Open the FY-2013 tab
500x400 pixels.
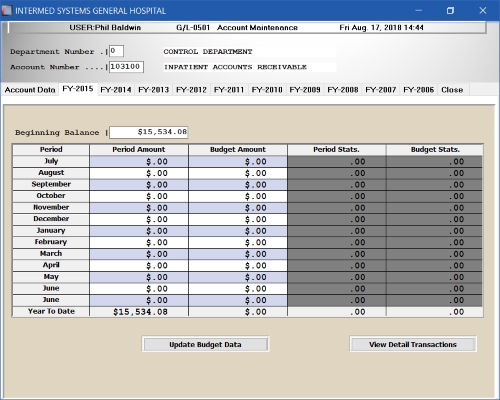154,90
